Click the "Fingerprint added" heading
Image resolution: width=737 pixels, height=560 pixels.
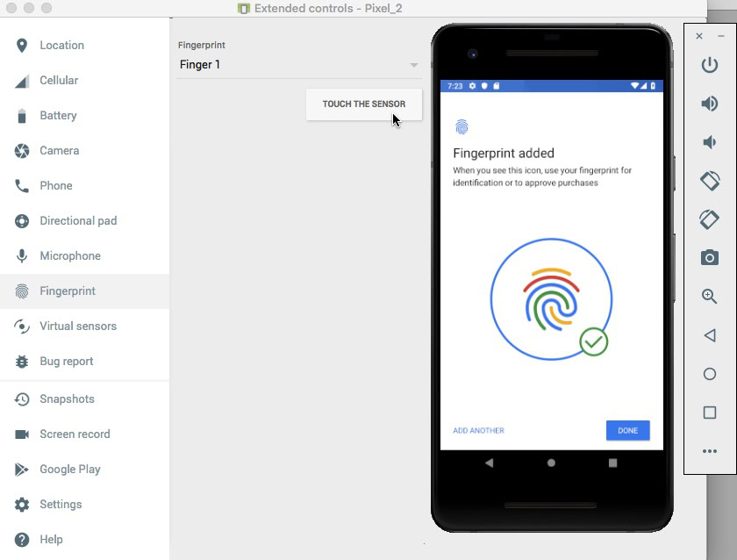(x=504, y=154)
